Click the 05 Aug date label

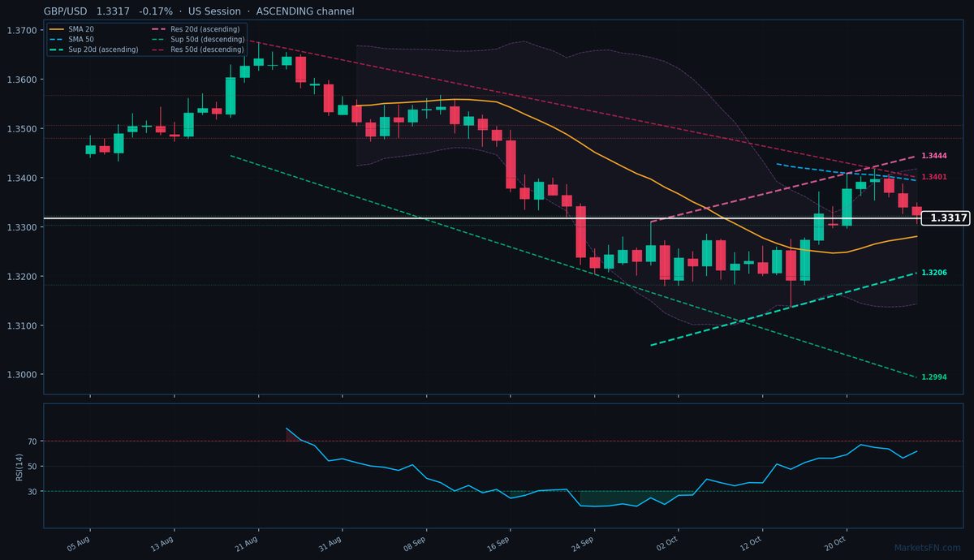(78, 543)
